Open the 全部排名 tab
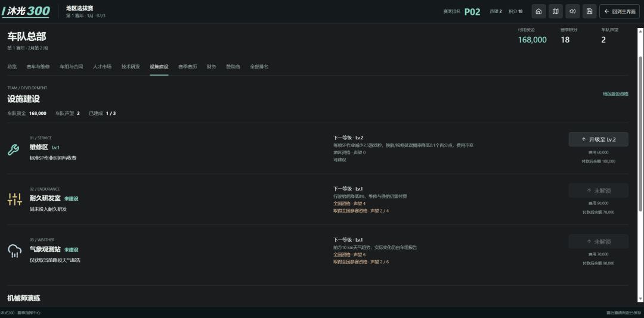644x318 pixels. coord(259,67)
